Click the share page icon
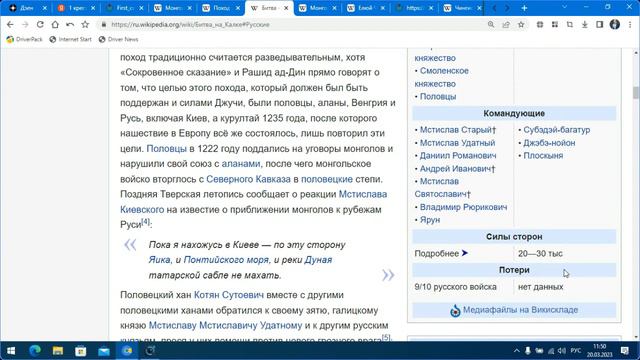 point(506,24)
